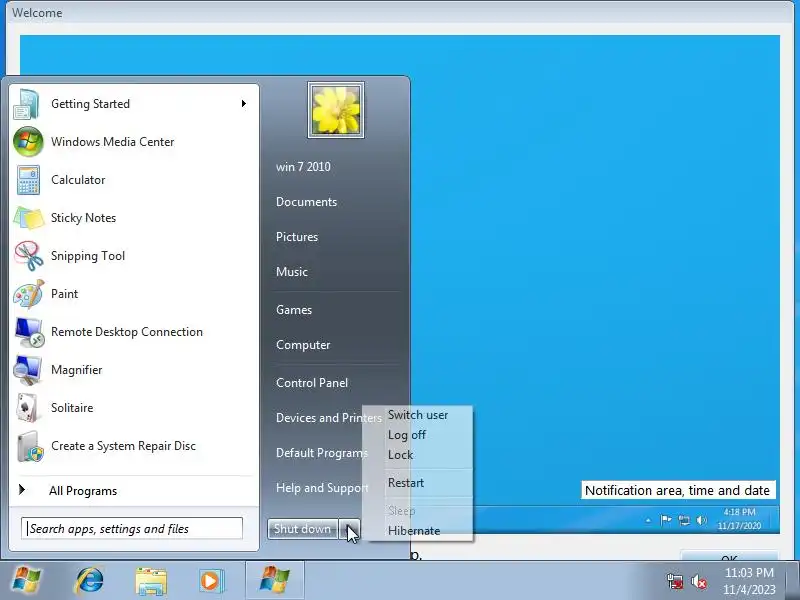Open the win 7 2010 user folder
The height and width of the screenshot is (600, 800).
tap(303, 167)
